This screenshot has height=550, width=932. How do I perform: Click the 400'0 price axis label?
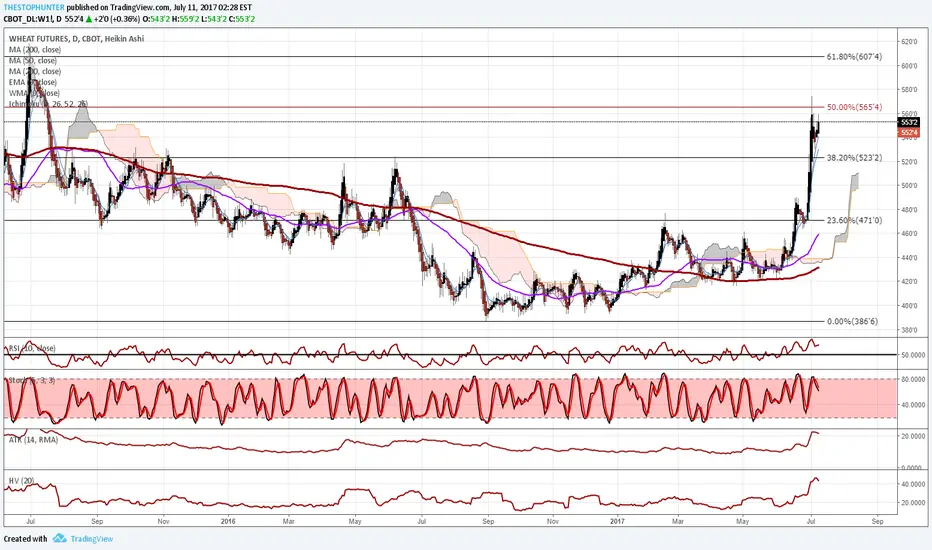(909, 306)
